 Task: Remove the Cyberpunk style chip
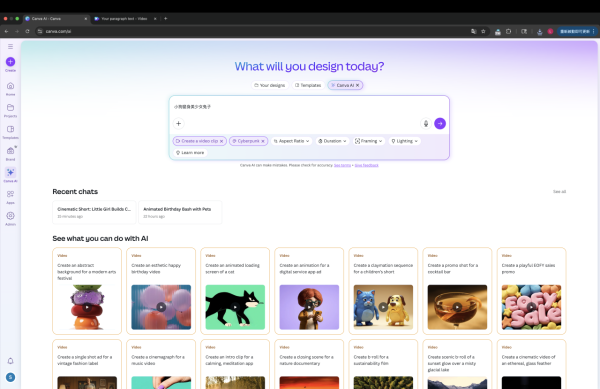[263, 141]
